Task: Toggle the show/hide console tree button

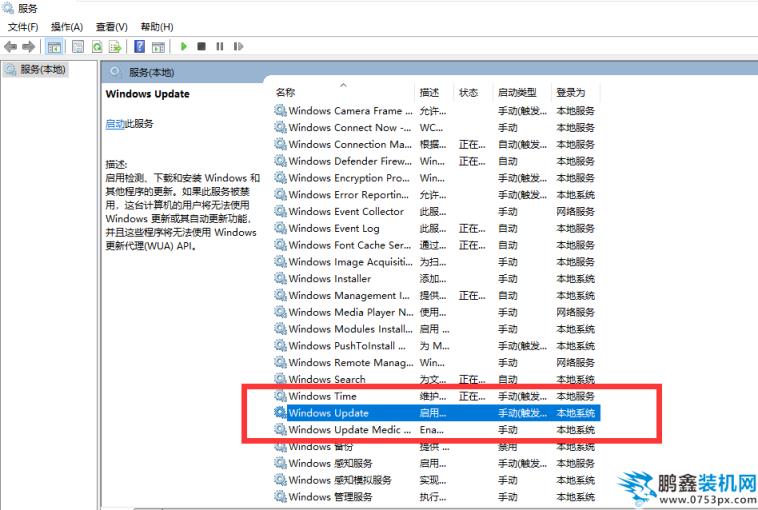Action: click(54, 46)
